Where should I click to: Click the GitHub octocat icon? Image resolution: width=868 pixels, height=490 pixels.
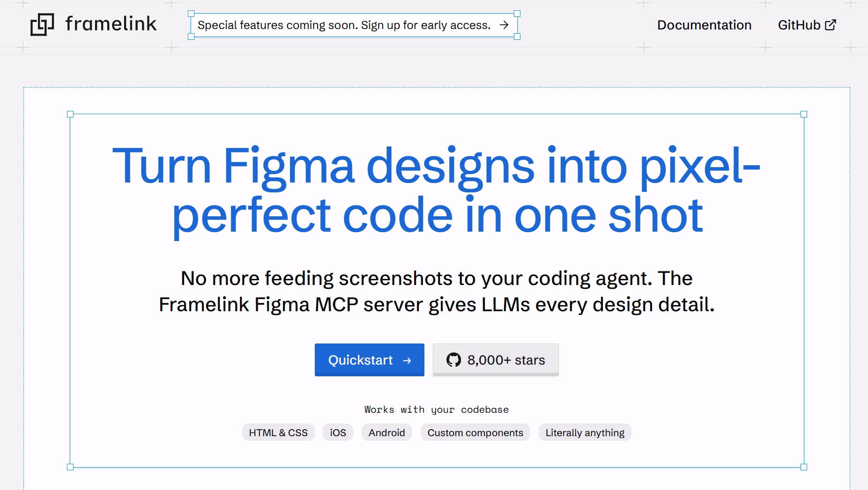click(453, 360)
